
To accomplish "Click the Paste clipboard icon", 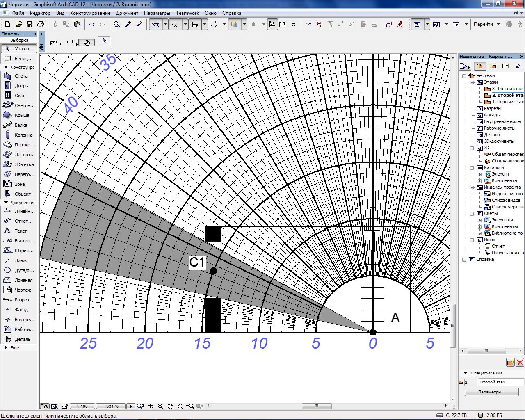I will 77,24.
